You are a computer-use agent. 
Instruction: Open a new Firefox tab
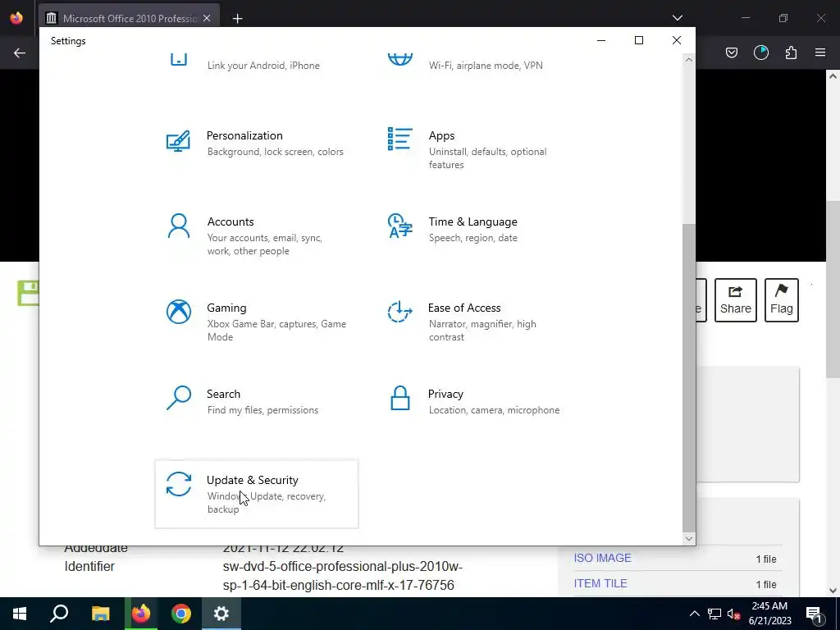pyautogui.click(x=237, y=19)
